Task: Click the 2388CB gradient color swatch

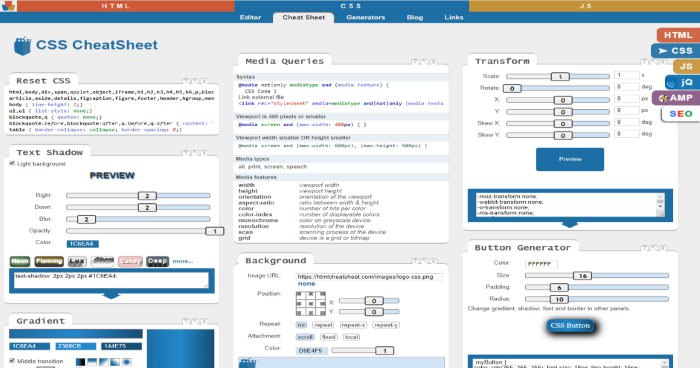Action: click(x=75, y=346)
